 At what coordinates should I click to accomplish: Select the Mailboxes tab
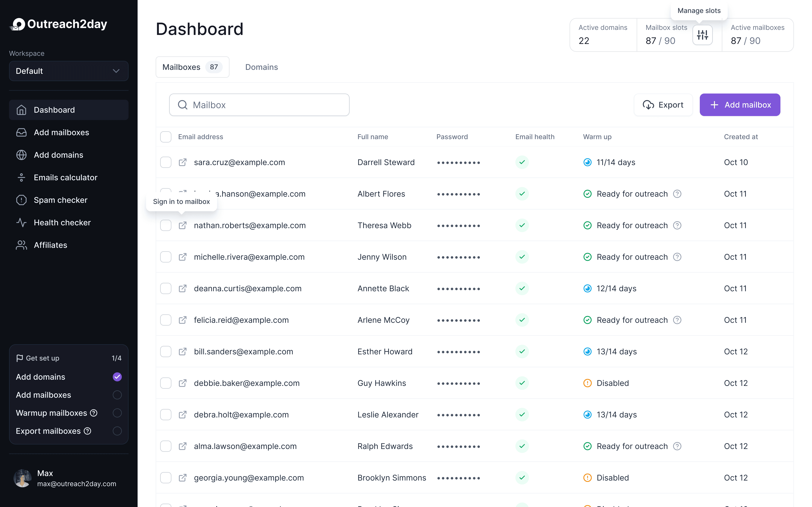[x=192, y=67]
